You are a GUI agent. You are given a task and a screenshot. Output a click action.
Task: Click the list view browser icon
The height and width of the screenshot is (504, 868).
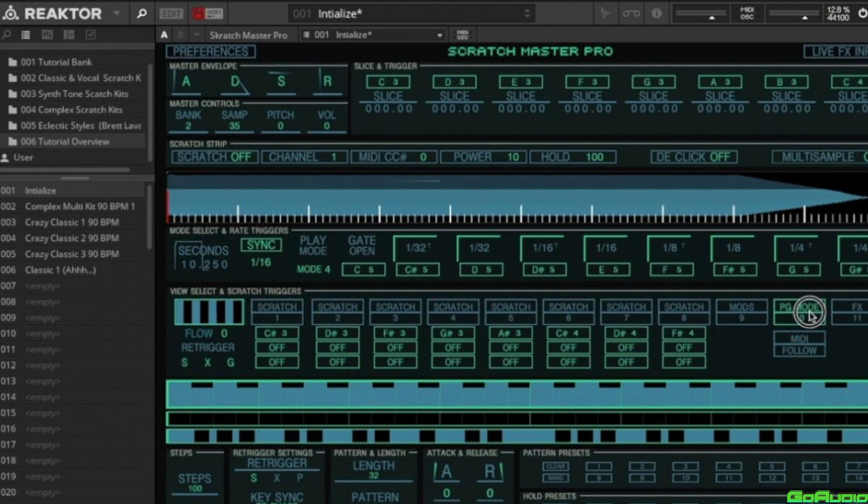(x=26, y=35)
